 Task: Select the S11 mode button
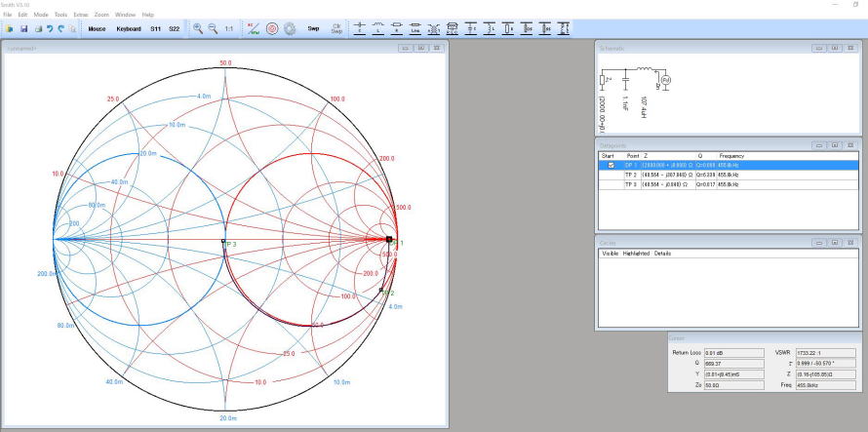pos(155,29)
